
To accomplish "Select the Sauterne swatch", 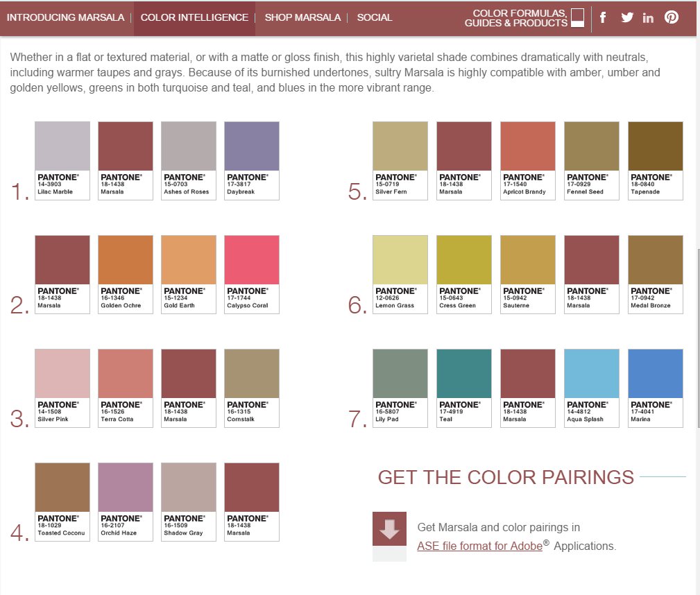I will click(x=528, y=275).
